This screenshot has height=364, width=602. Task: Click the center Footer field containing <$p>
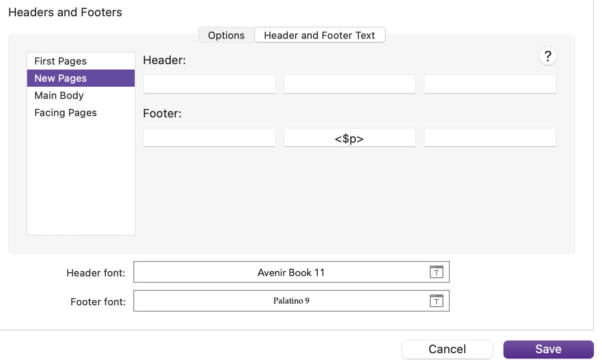pos(349,137)
